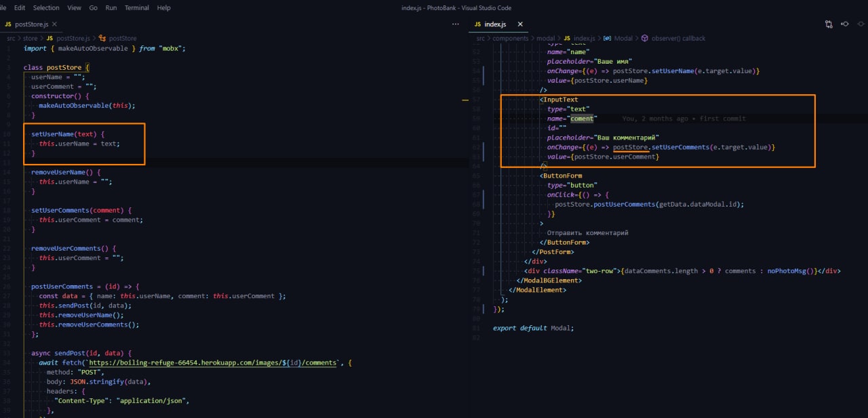Click 'constructor() {' line
This screenshot has height=418, width=868.
click(60, 96)
